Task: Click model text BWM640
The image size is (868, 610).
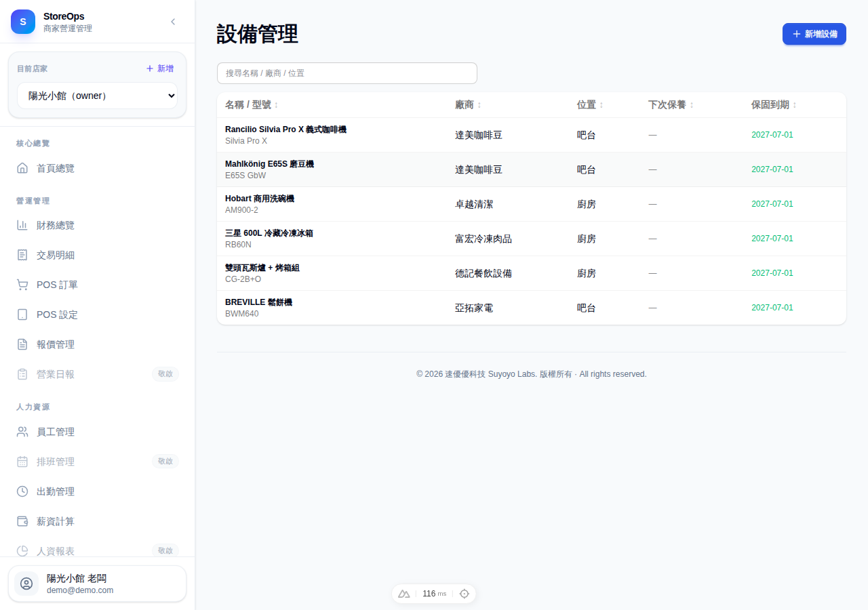Action: [x=241, y=314]
